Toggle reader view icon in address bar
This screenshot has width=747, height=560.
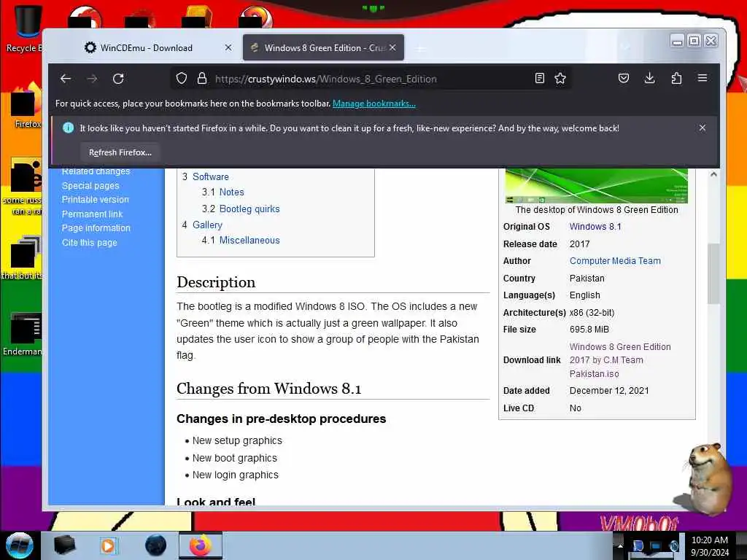pos(539,78)
